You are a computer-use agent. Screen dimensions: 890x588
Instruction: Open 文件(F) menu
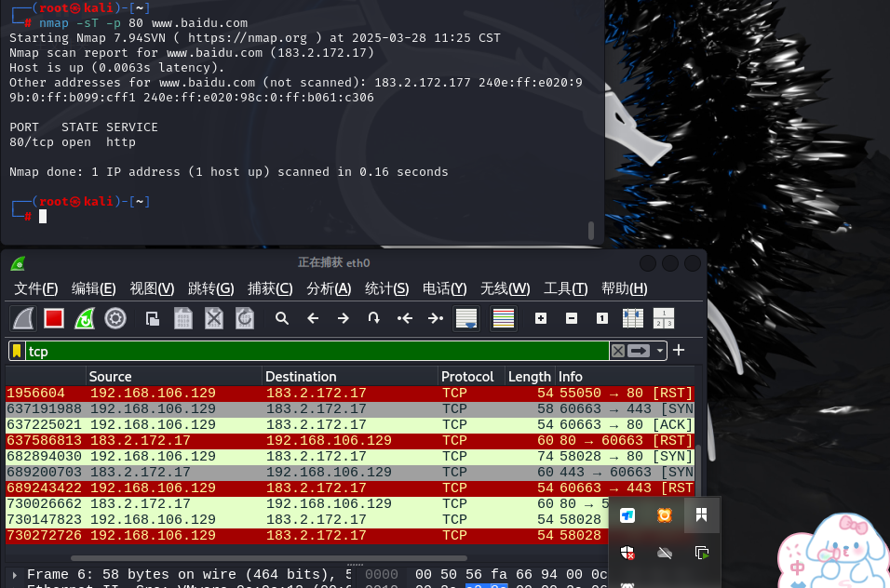coord(35,289)
